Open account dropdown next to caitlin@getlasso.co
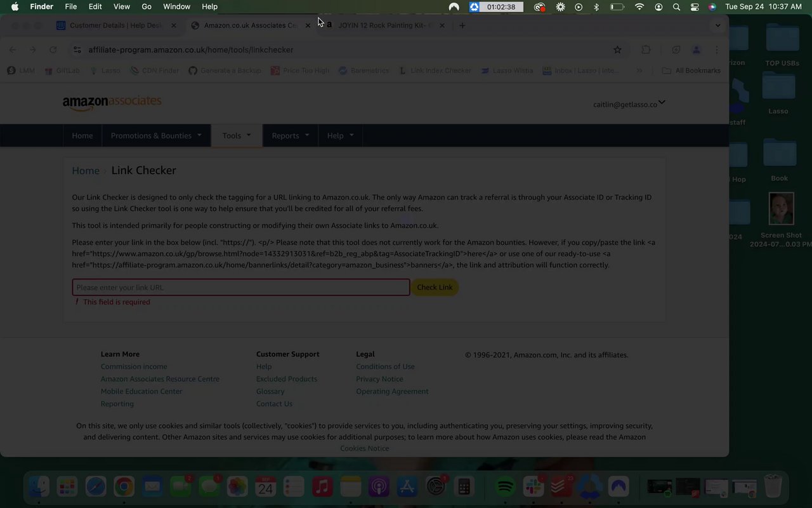 point(662,102)
